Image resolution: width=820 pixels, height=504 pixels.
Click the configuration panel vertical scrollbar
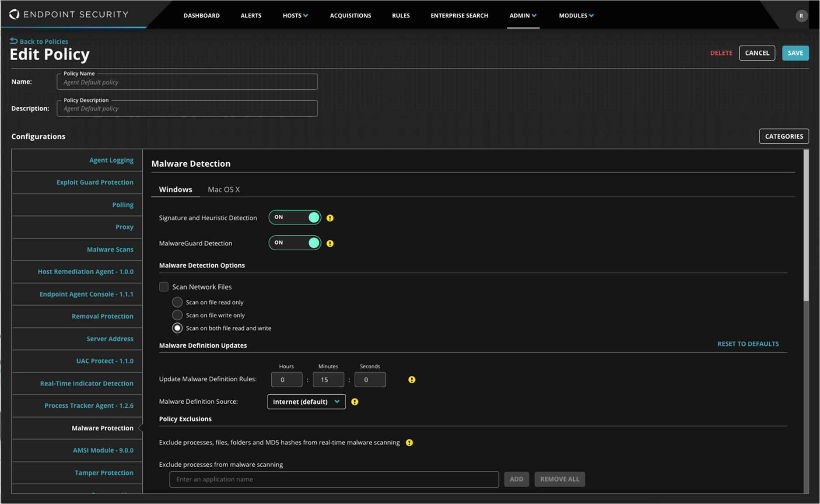tap(806, 225)
